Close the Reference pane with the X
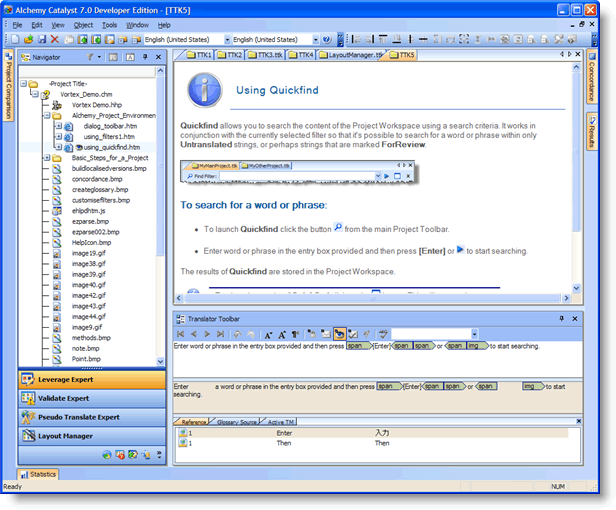This screenshot has width=616, height=510. 578,421
